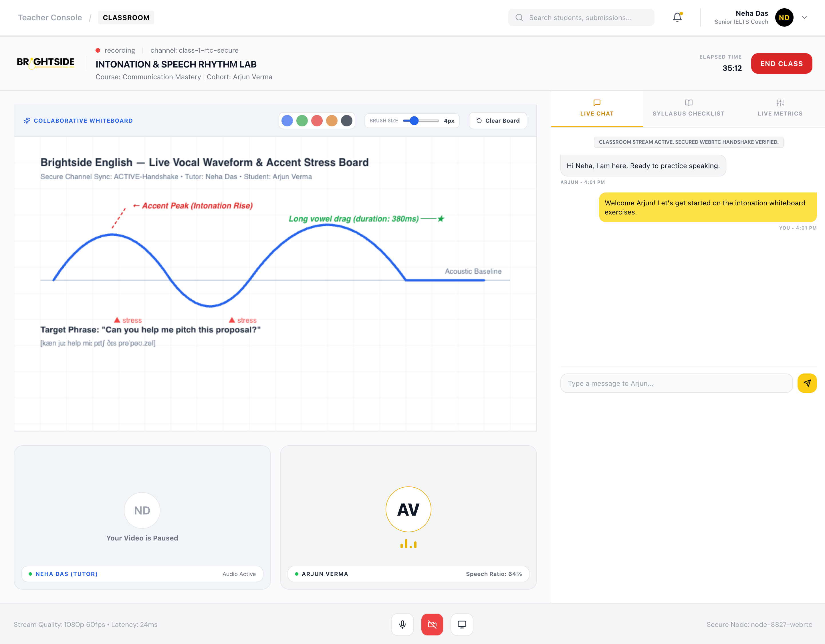This screenshot has width=825, height=644.
Task: Turn the paused camera back on
Action: (x=432, y=624)
